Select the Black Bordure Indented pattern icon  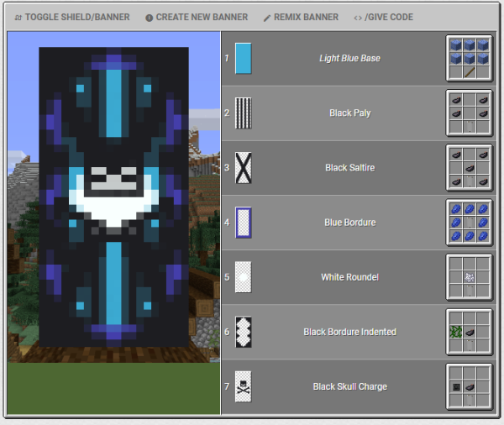pyautogui.click(x=244, y=332)
